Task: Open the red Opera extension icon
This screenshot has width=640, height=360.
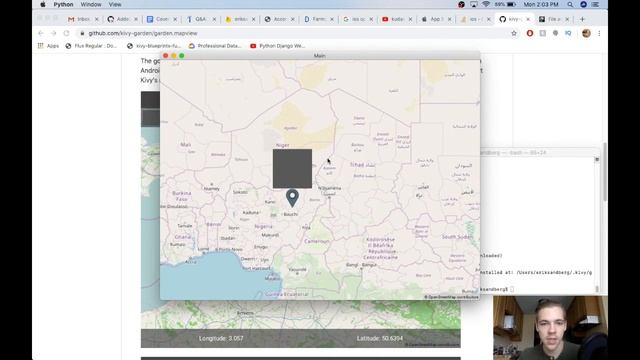Action: click(530, 33)
